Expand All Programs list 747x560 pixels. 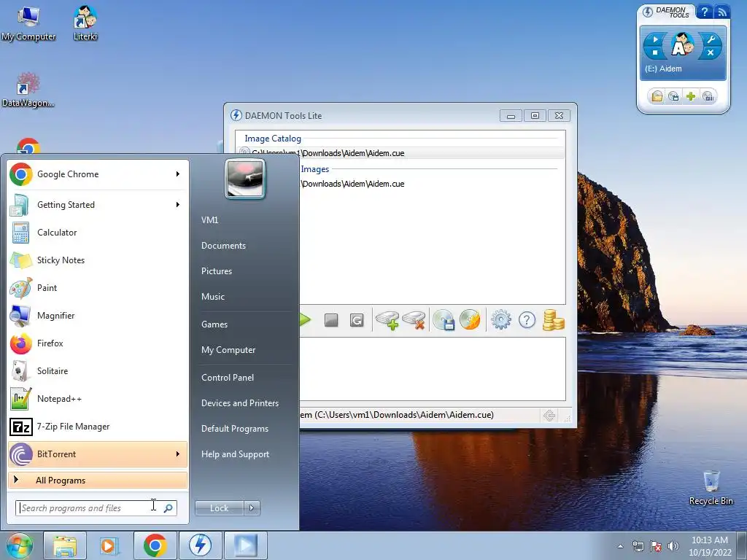tap(97, 480)
